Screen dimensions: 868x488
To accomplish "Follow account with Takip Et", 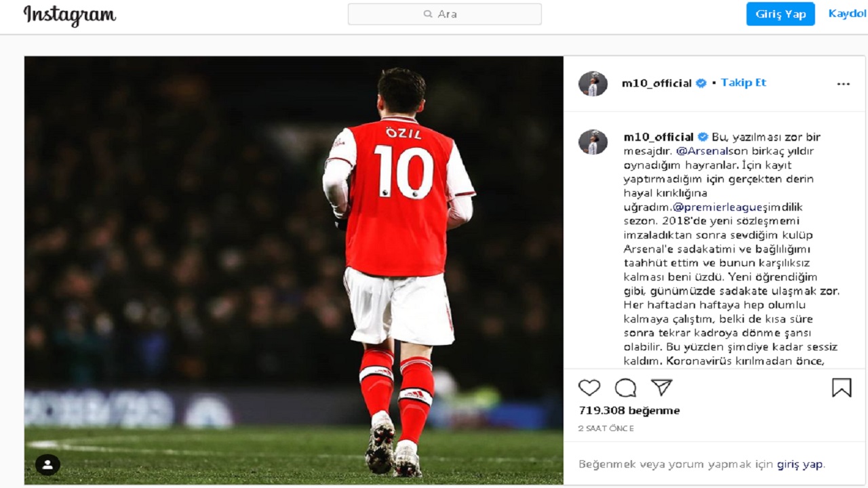I will pyautogui.click(x=743, y=83).
